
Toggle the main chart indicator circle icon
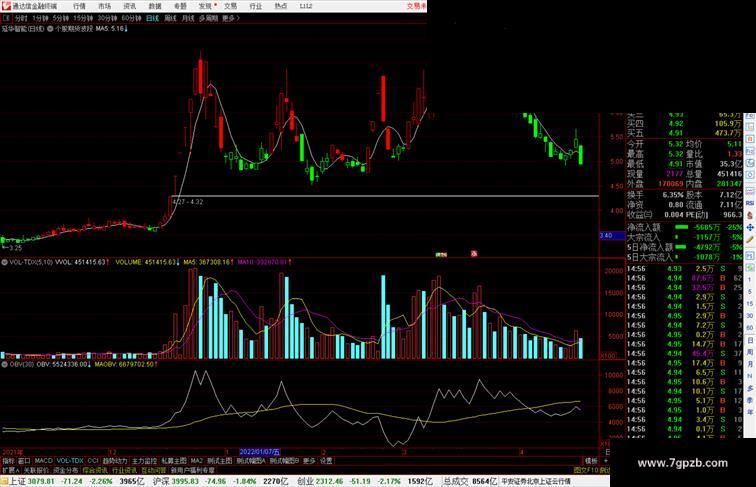click(50, 29)
